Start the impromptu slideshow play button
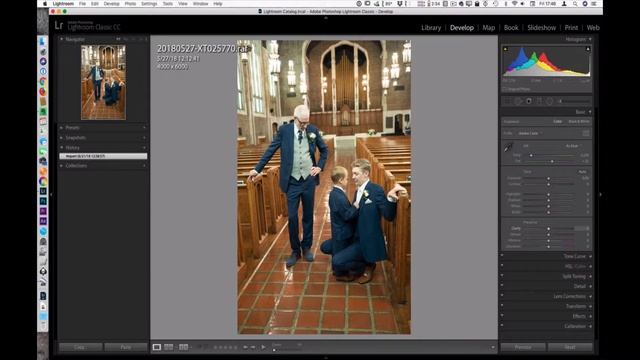 click(x=263, y=347)
